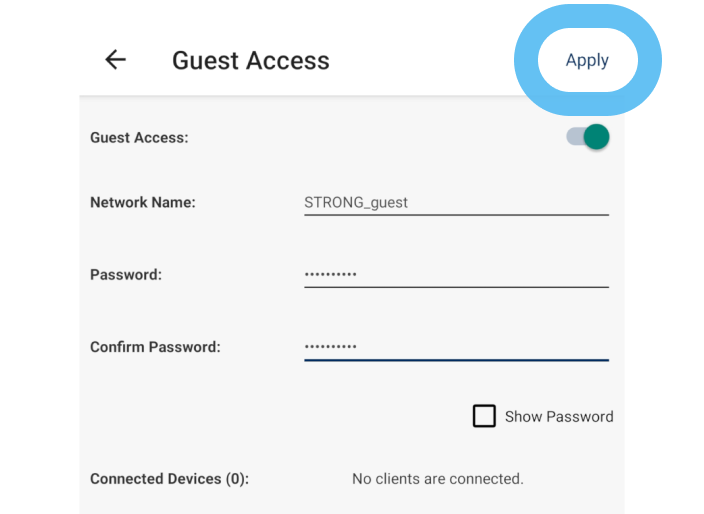Disable the Guest Access switch
Screen dimensions: 704x514
pyautogui.click(x=588, y=137)
